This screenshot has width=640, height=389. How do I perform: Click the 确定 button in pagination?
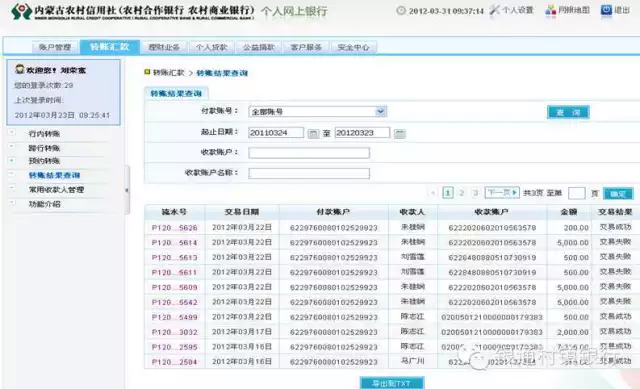[618, 193]
